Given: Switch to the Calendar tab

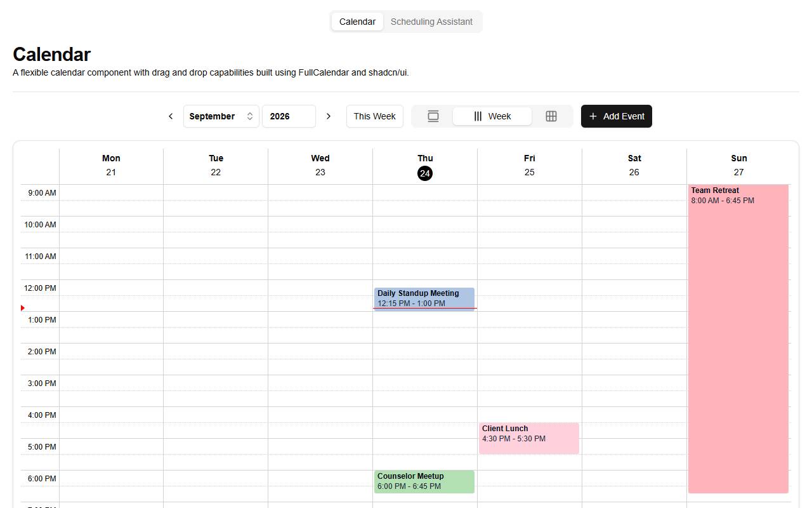Looking at the screenshot, I should 357,22.
